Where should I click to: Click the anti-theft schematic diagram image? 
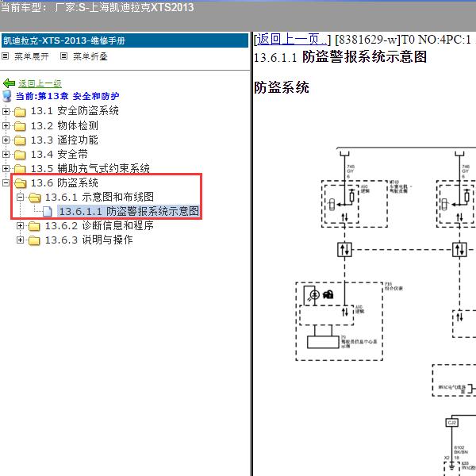point(386,312)
